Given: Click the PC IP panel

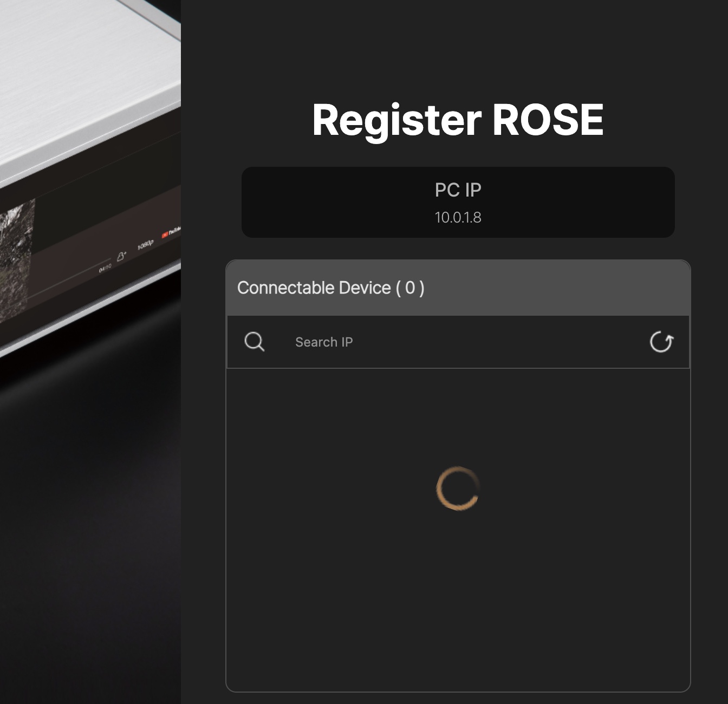Looking at the screenshot, I should pyautogui.click(x=458, y=202).
